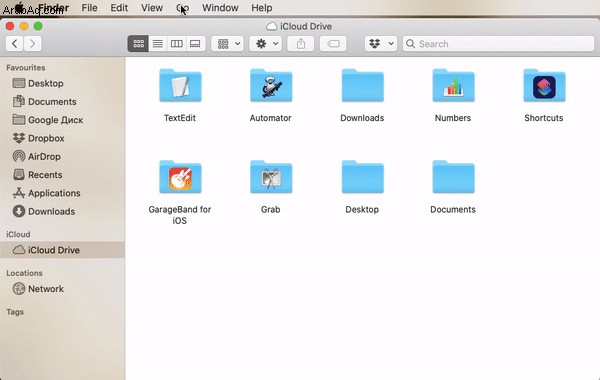
Task: Open the Action gear menu
Action: (x=266, y=44)
